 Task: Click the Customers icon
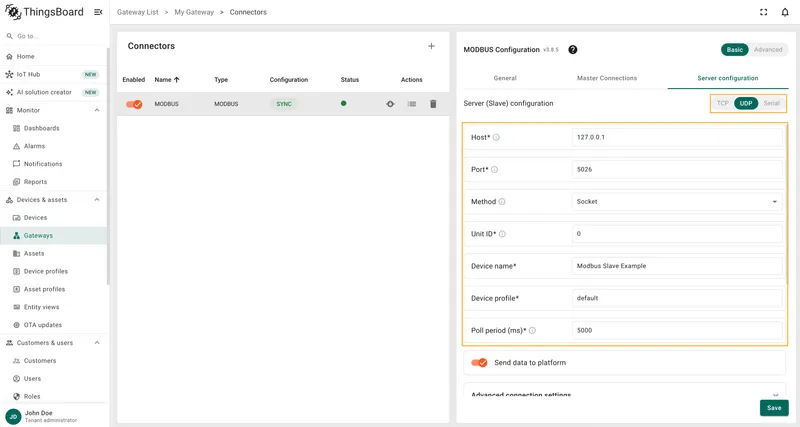(16, 361)
